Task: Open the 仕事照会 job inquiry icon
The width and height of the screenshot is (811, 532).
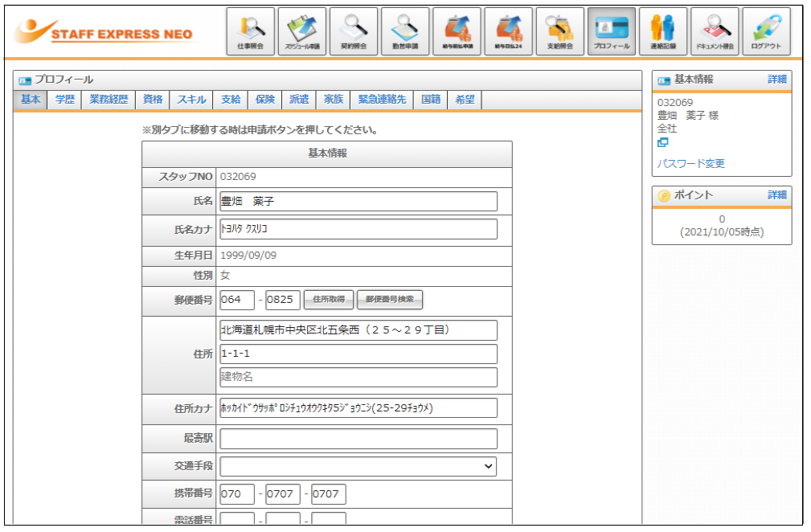Action: pos(250,31)
